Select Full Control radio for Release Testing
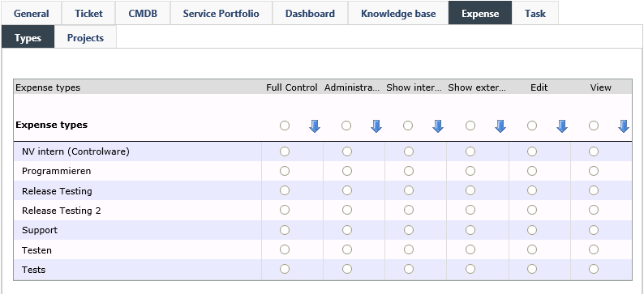Image resolution: width=644 pixels, height=294 pixels. pos(285,190)
